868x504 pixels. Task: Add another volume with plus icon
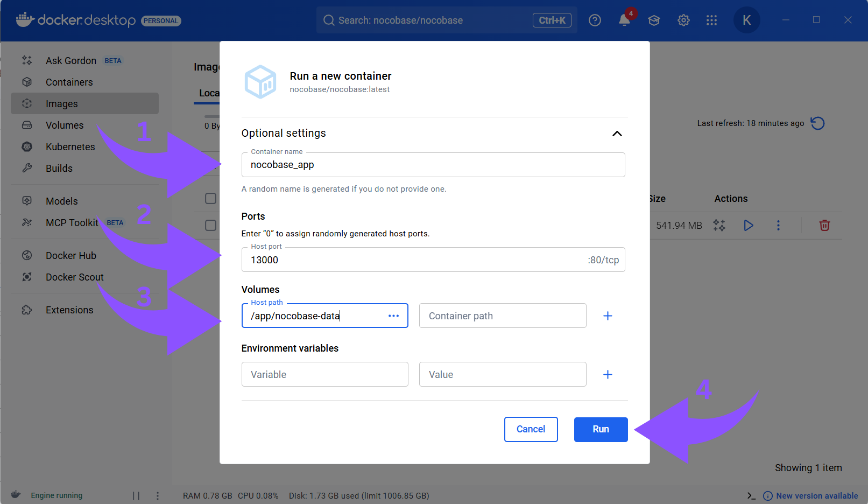[608, 316]
